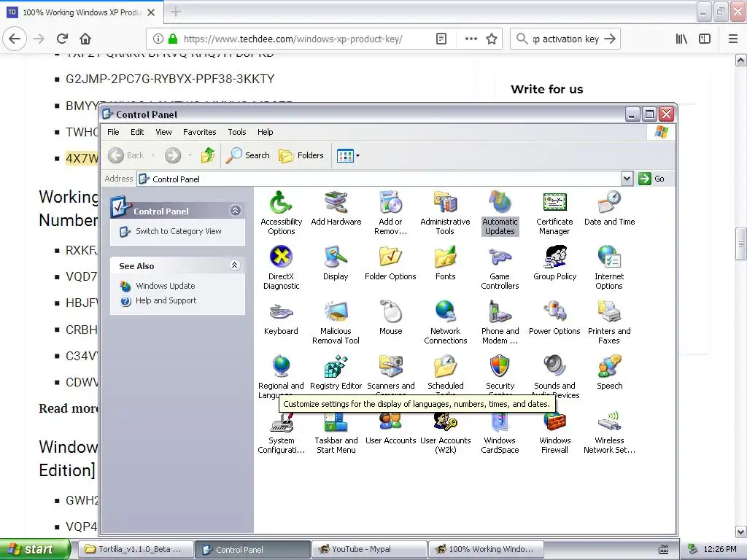The width and height of the screenshot is (747, 560).
Task: Open Firefox page actions ellipsis menu
Action: 471,39
